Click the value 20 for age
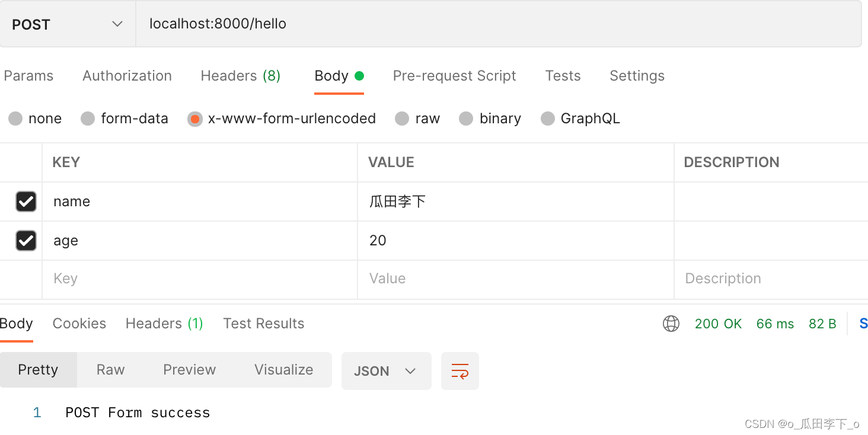868x435 pixels. (378, 241)
